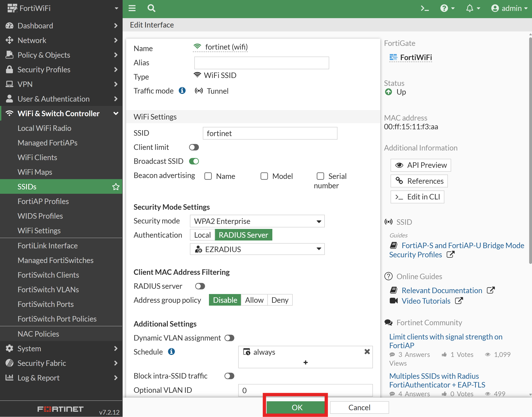Go to FortiAP Profiles in the sidebar
This screenshot has width=532, height=417.
[43, 201]
